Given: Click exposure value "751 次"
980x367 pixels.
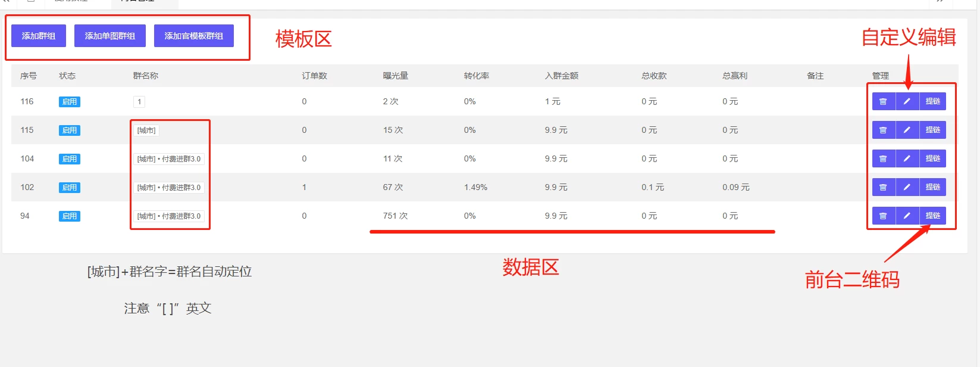Looking at the screenshot, I should point(396,216).
